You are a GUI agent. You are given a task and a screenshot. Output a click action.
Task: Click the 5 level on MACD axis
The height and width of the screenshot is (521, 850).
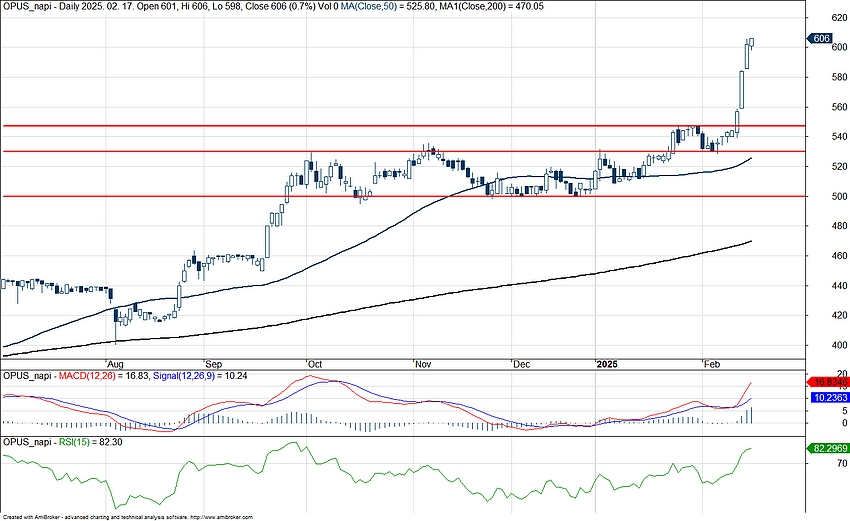pyautogui.click(x=845, y=411)
